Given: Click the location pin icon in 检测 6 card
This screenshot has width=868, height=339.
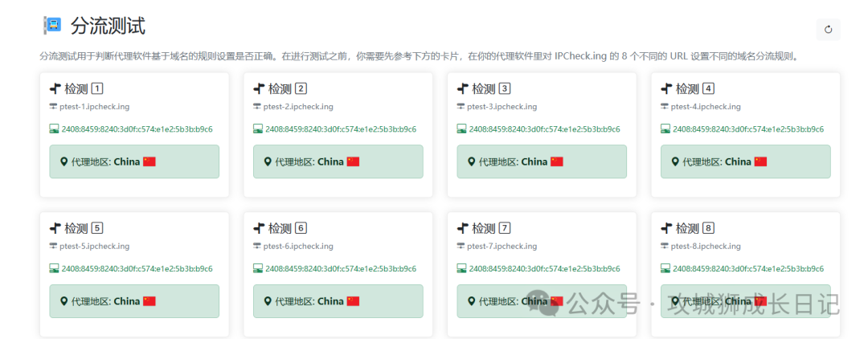Looking at the screenshot, I should click(x=268, y=300).
